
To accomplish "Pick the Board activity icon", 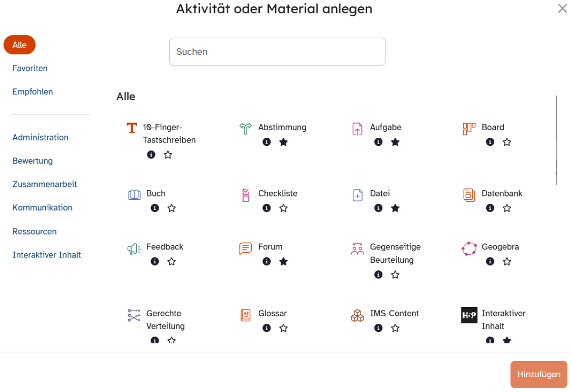I will point(469,129).
